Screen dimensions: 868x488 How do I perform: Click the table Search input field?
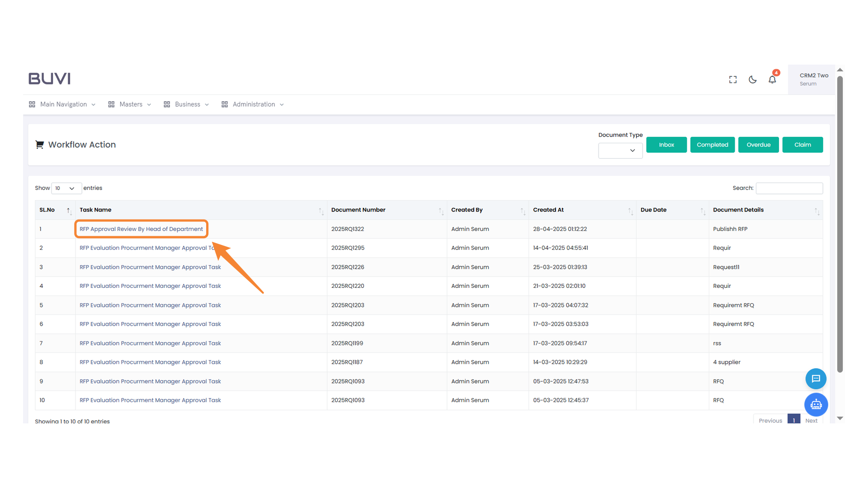789,188
